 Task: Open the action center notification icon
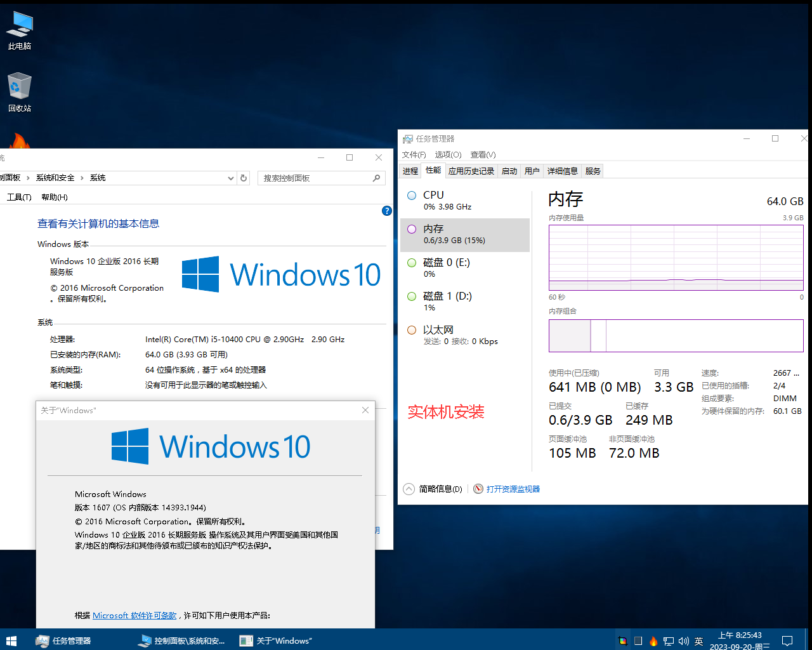(x=787, y=640)
